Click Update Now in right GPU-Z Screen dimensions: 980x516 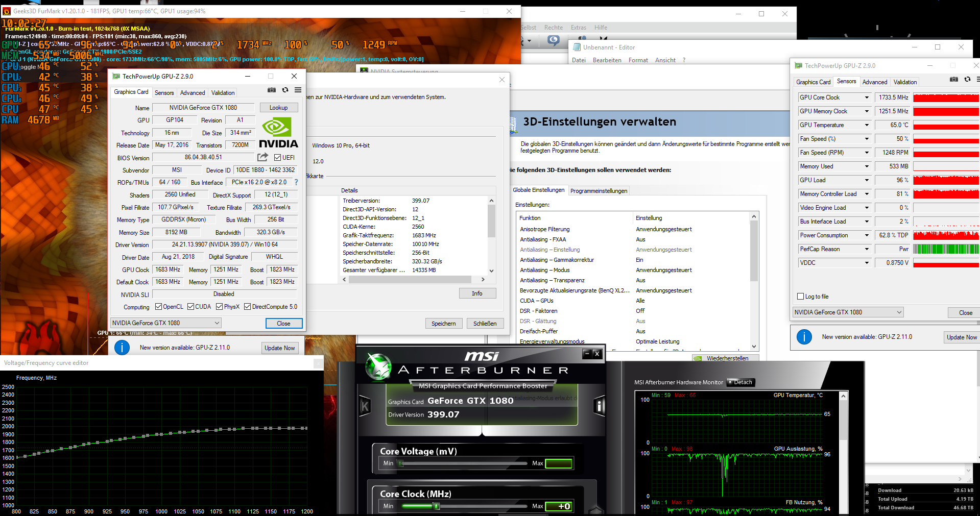962,337
